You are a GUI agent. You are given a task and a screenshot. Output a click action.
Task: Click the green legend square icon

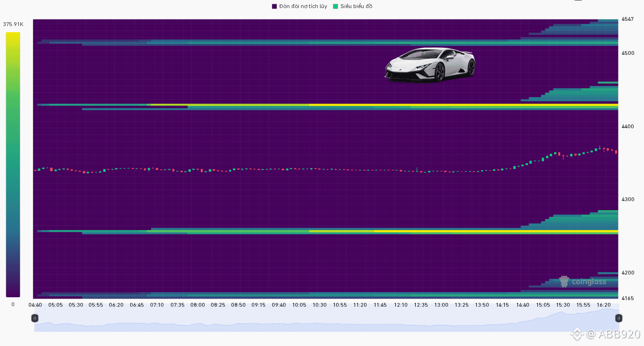point(335,6)
